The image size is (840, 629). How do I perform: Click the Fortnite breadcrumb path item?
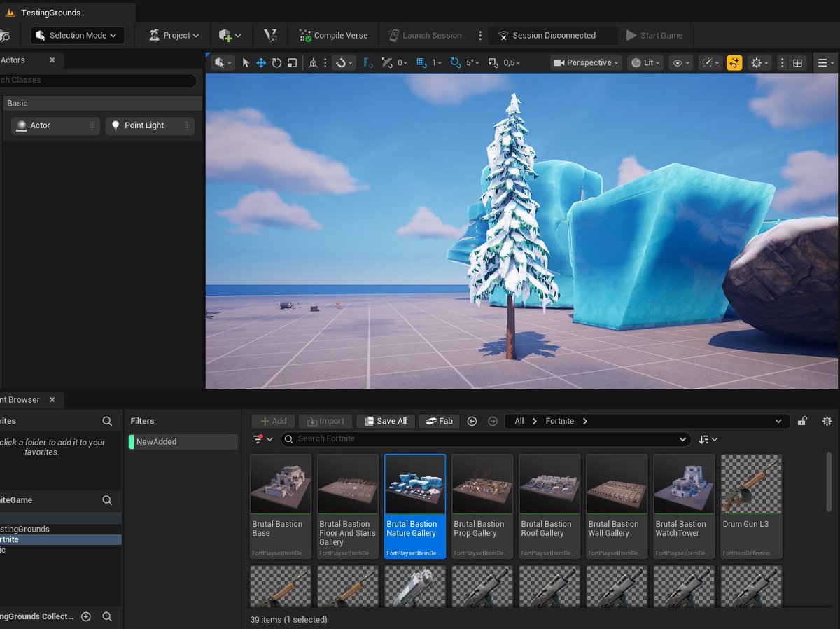[559, 421]
